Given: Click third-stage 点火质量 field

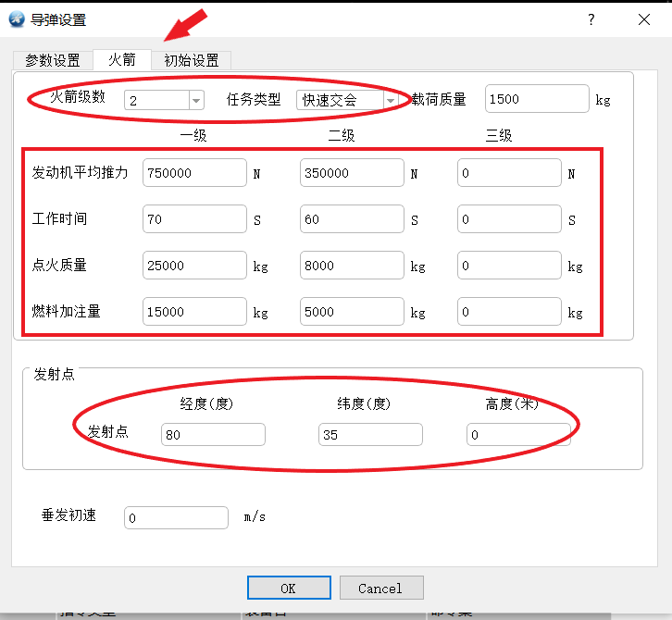Looking at the screenshot, I should [x=509, y=266].
